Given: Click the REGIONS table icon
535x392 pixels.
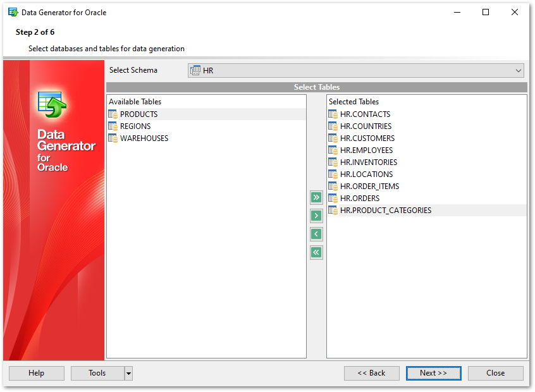Looking at the screenshot, I should (x=113, y=126).
